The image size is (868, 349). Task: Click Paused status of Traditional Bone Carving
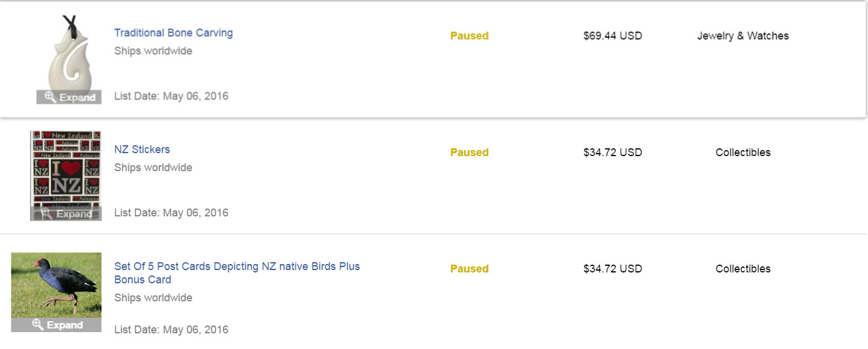coord(469,36)
